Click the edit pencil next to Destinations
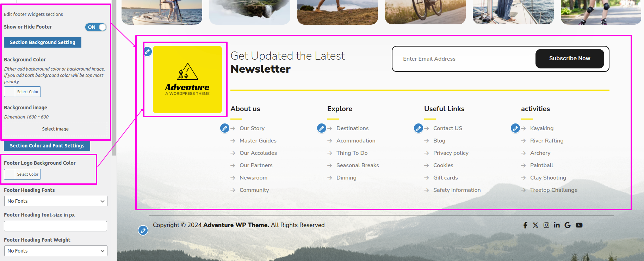Viewport: 644px width, 261px height. coord(322,128)
